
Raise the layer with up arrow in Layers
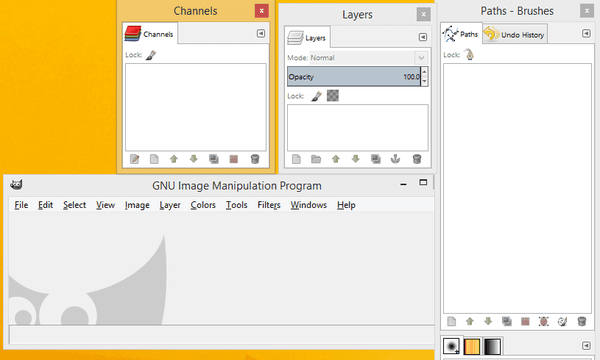tap(336, 159)
